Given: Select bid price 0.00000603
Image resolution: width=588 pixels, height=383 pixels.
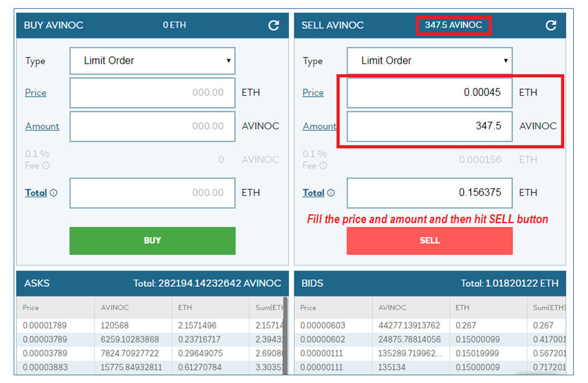Looking at the screenshot, I should [x=322, y=325].
